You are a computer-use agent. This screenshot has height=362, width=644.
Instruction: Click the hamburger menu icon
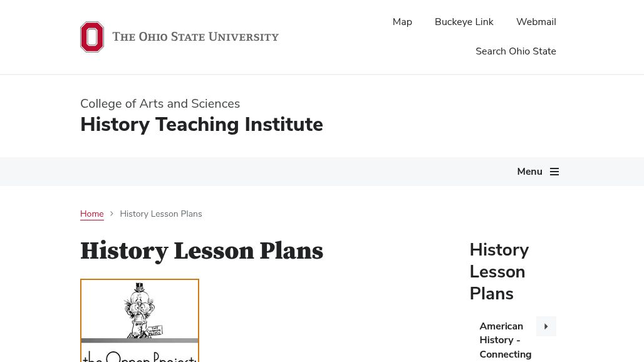pyautogui.click(x=554, y=172)
